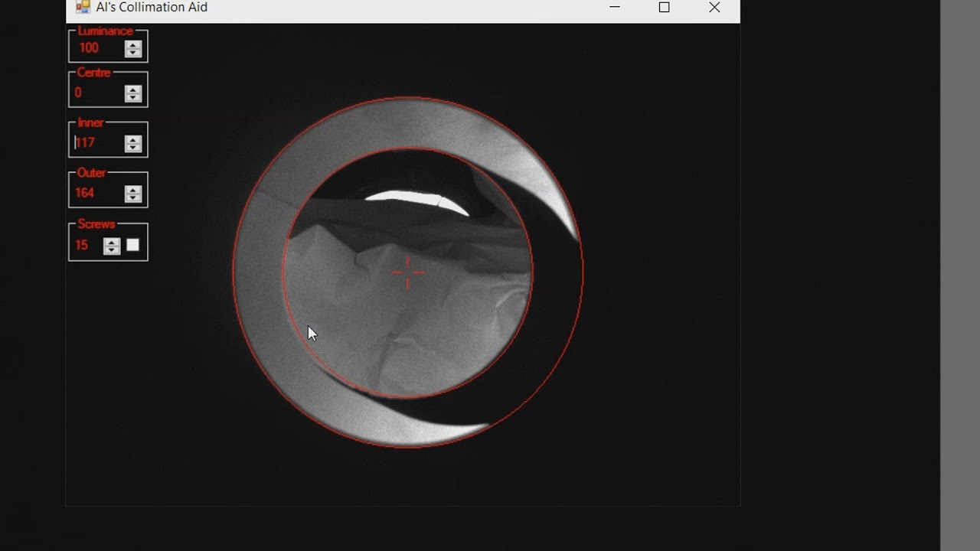Increase the Centre value with up arrow
This screenshot has height=551, width=980.
(x=133, y=90)
